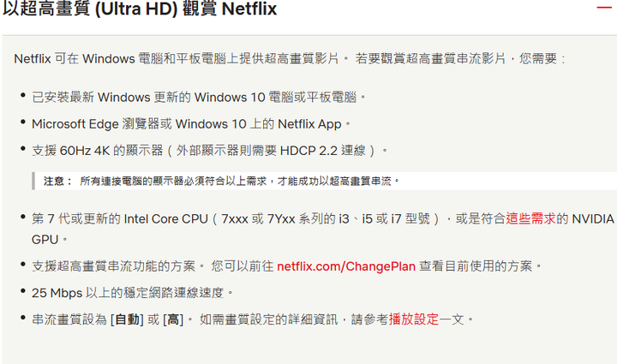
Task: Click the bold [自動] quality option text
Action: coord(127,319)
